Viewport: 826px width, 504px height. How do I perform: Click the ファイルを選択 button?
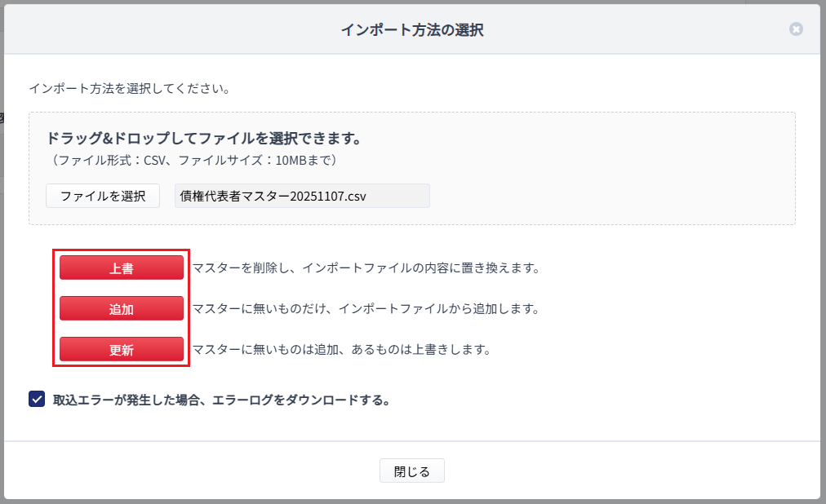(x=103, y=196)
